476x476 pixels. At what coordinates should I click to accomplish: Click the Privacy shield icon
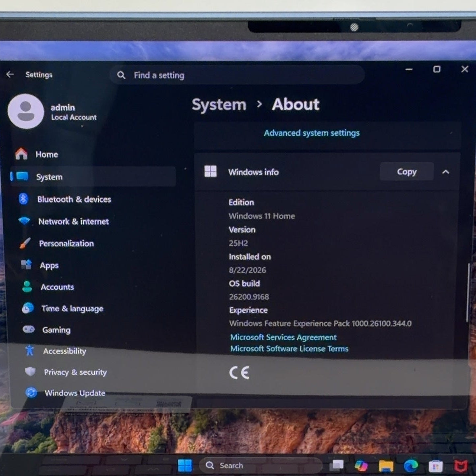[30, 371]
